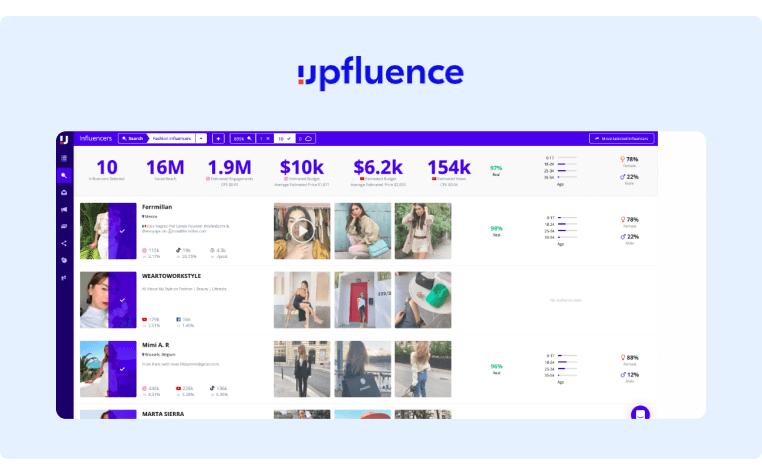This screenshot has width=762, height=475.
Task: Open Ferrmillan's profile name link
Action: pos(157,207)
